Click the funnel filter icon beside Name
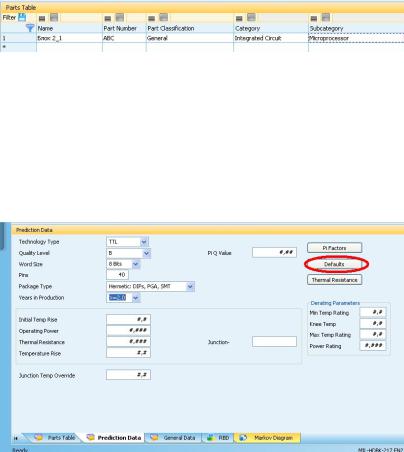Screen dimensions: 404x452 (x=30, y=28)
